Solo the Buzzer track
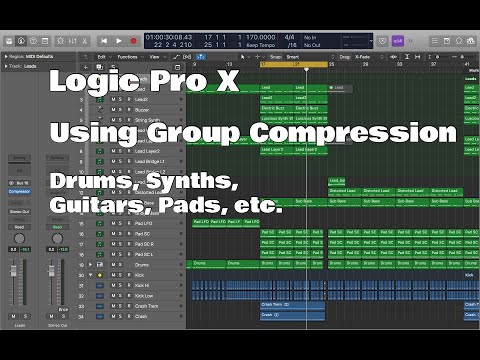This screenshot has height=360, width=480. tap(120, 110)
